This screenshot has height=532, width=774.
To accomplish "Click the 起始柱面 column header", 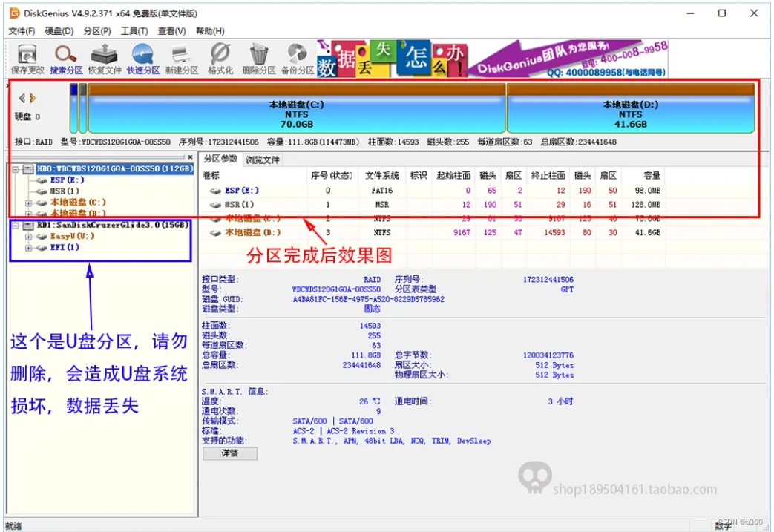I will click(x=453, y=176).
